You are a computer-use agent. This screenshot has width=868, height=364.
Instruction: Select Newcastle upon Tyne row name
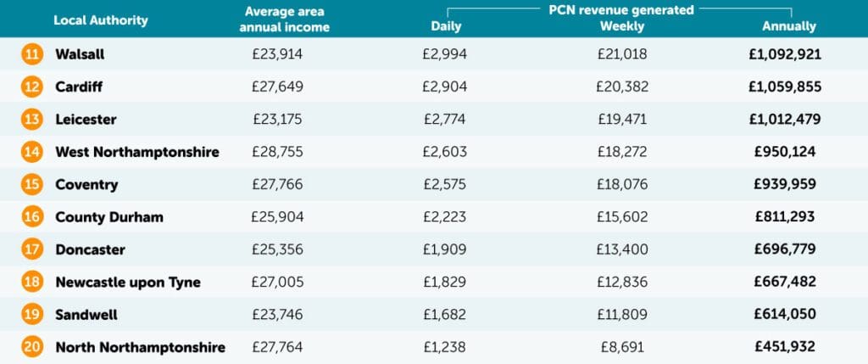[x=128, y=282]
